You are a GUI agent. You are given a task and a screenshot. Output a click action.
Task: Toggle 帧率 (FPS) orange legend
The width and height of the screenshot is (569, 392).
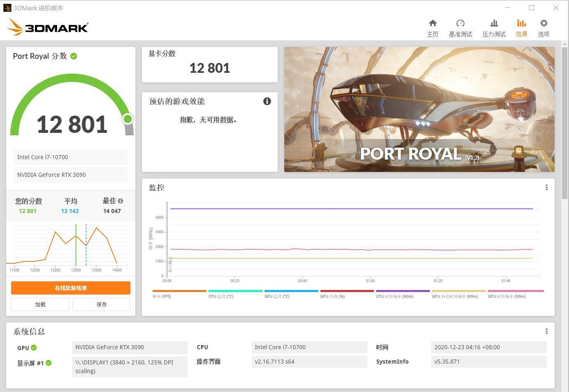[x=179, y=294]
